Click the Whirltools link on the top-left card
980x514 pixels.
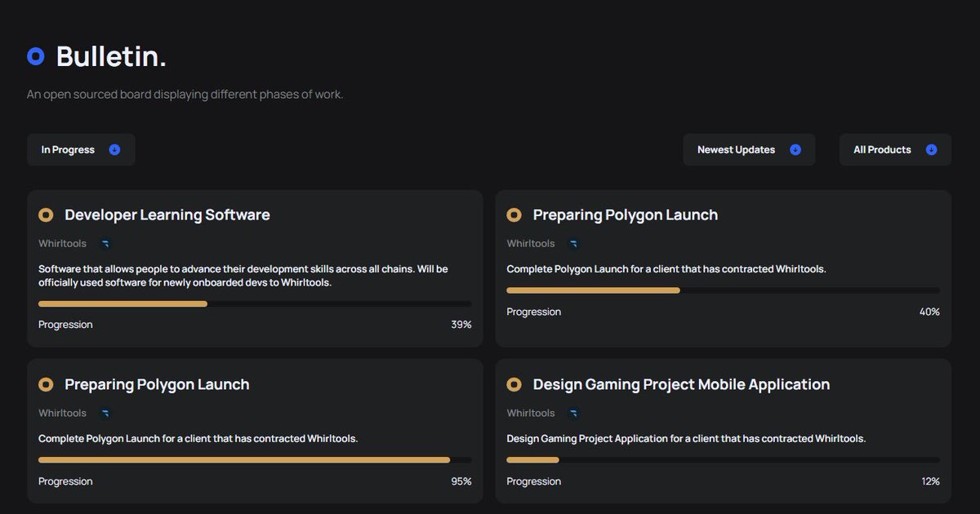[62, 243]
